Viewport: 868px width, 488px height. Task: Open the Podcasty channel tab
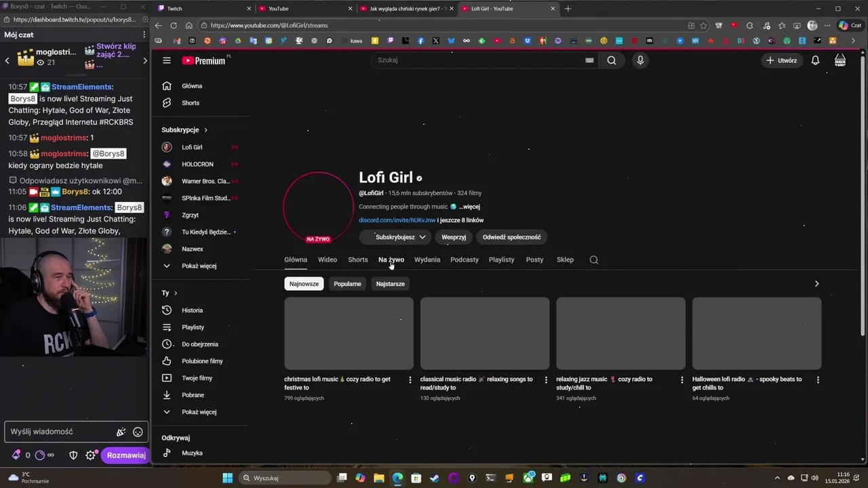[465, 260]
